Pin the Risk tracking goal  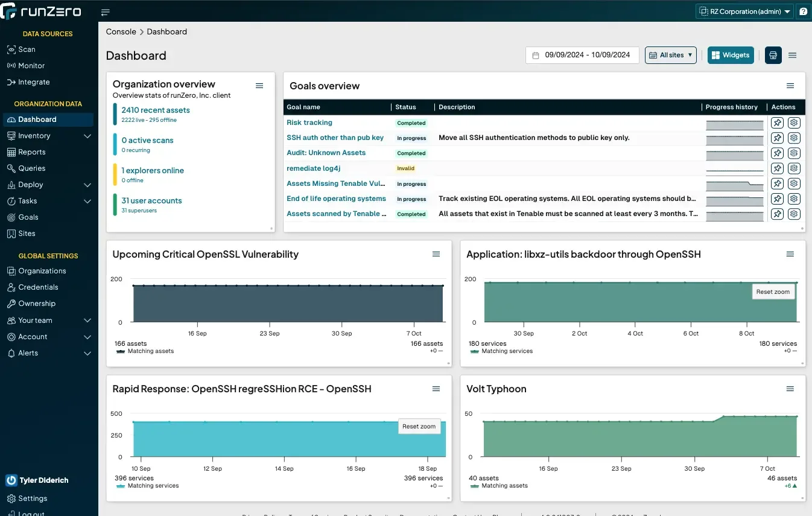coord(778,123)
